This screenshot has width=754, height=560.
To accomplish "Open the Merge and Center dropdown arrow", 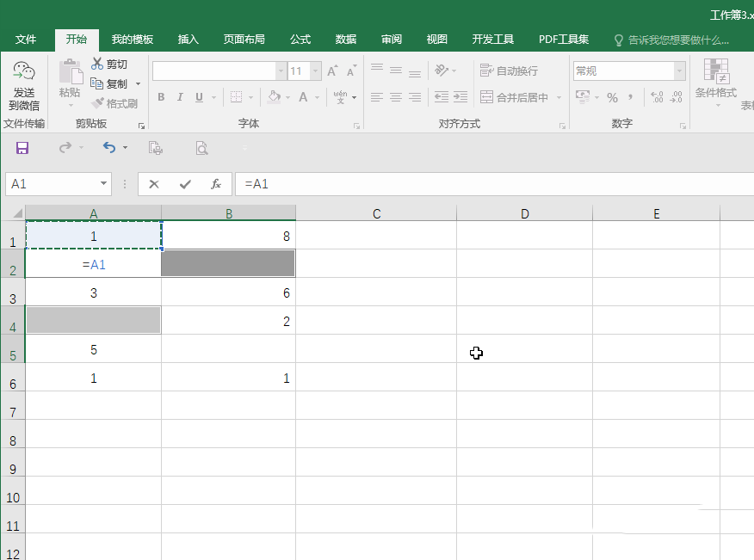I will point(559,97).
